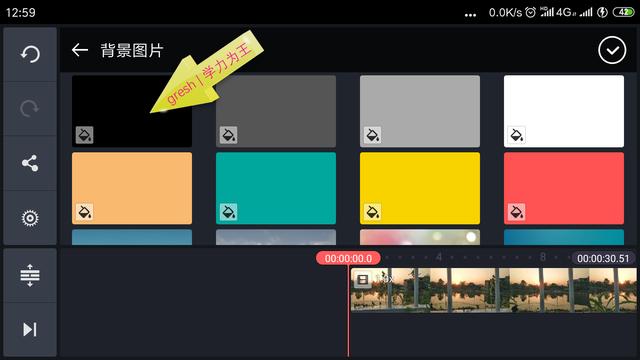Go back using the left arrow

click(x=80, y=50)
